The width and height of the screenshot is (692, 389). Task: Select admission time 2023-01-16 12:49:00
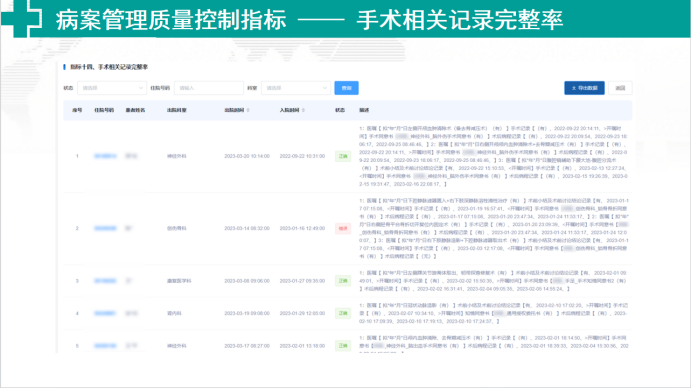302,228
